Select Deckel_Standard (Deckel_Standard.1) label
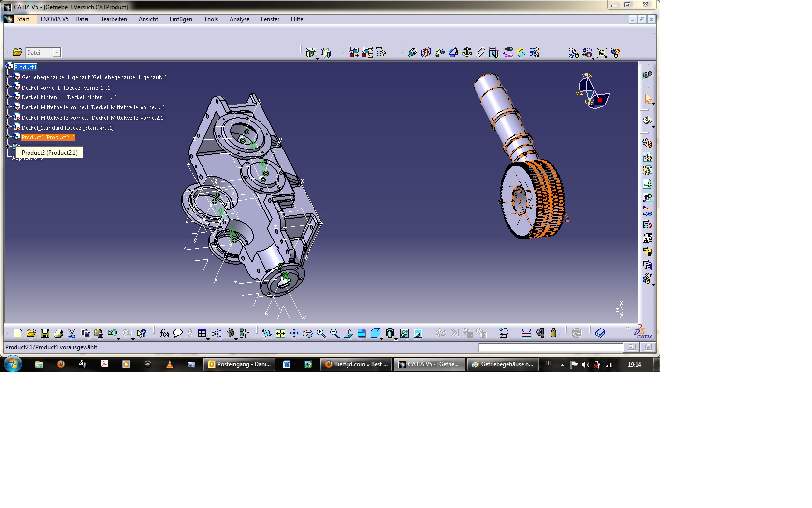The image size is (812, 508). [x=68, y=128]
